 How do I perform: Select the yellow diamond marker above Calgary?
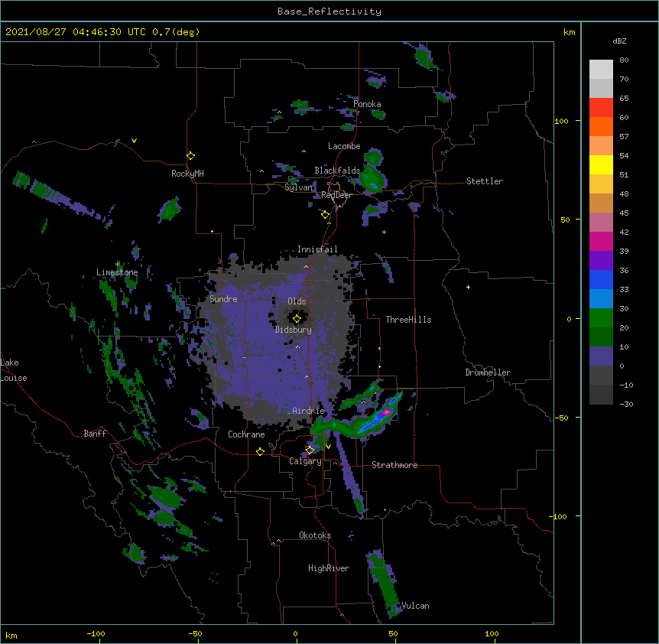pyautogui.click(x=310, y=450)
